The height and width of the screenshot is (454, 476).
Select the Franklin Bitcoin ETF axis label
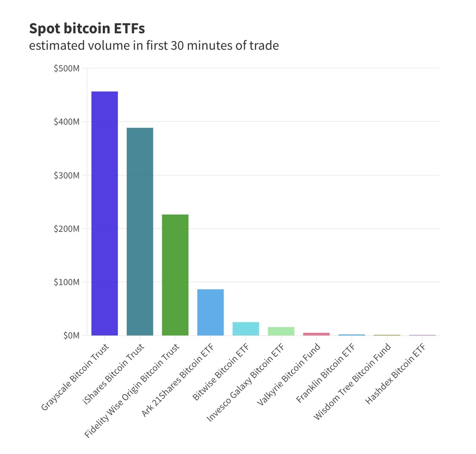pos(325,373)
